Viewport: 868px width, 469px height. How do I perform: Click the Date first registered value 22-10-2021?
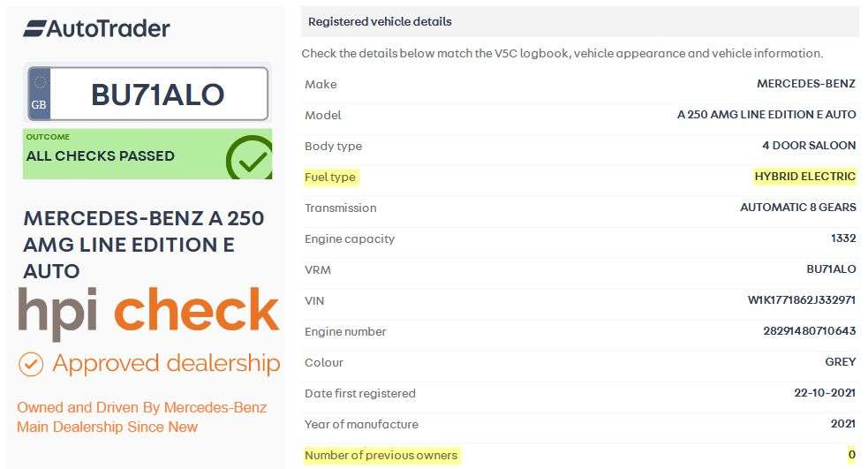(824, 393)
